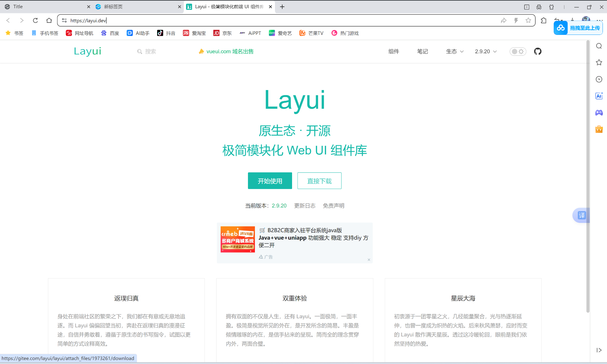Image resolution: width=607 pixels, height=364 pixels.
Task: Open the browser skin shirt icon
Action: coord(551,7)
